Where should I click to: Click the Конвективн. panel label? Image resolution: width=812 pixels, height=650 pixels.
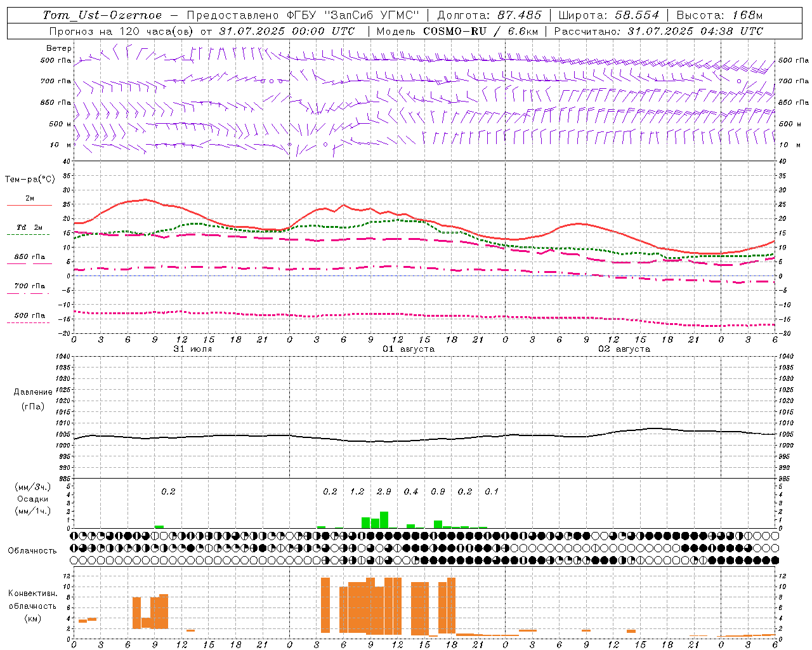33,594
